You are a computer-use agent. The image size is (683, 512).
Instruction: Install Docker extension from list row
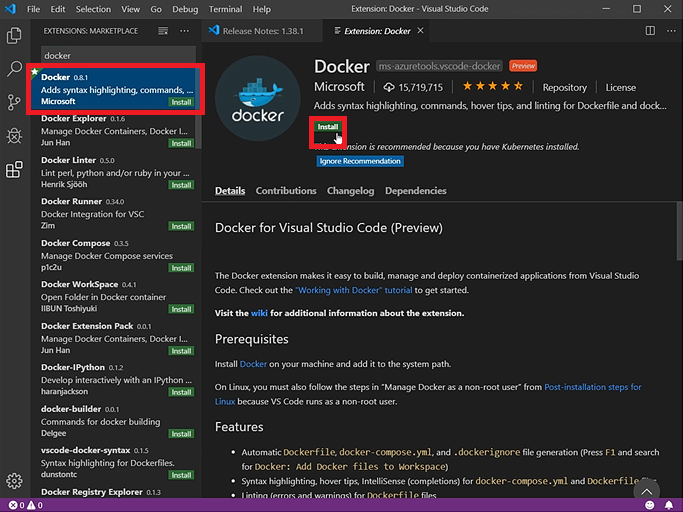(x=181, y=102)
